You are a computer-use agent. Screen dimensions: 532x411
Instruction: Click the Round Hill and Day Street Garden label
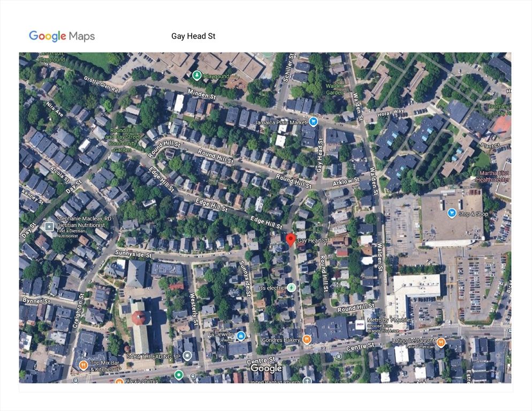(x=124, y=140)
